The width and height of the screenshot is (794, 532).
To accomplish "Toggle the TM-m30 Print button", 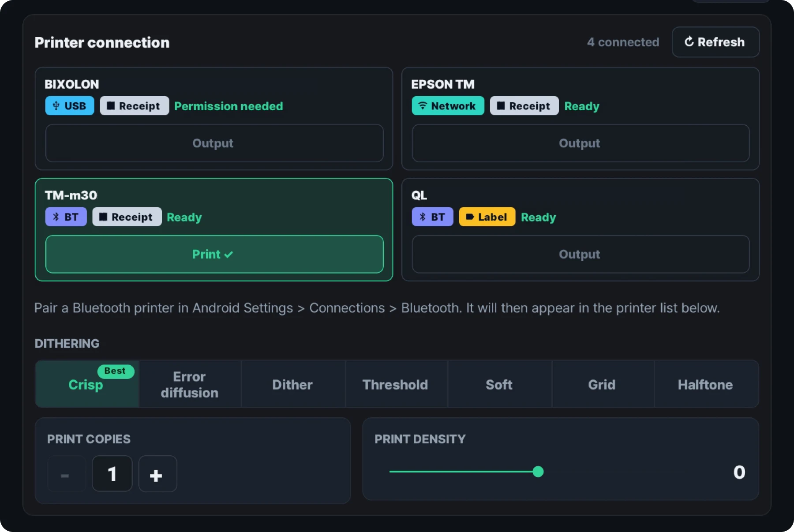I will pos(214,255).
